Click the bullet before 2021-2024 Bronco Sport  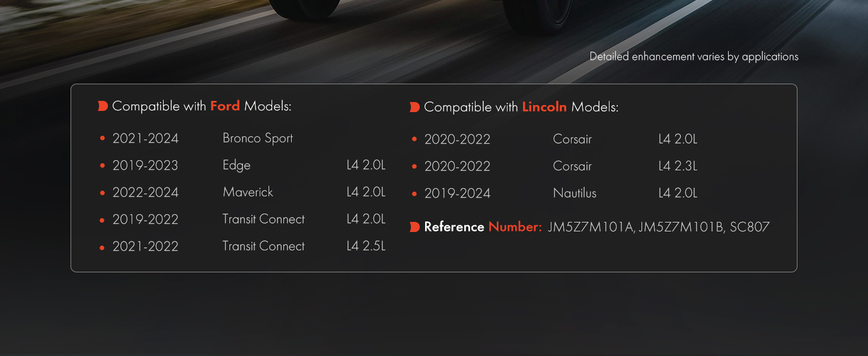[103, 138]
